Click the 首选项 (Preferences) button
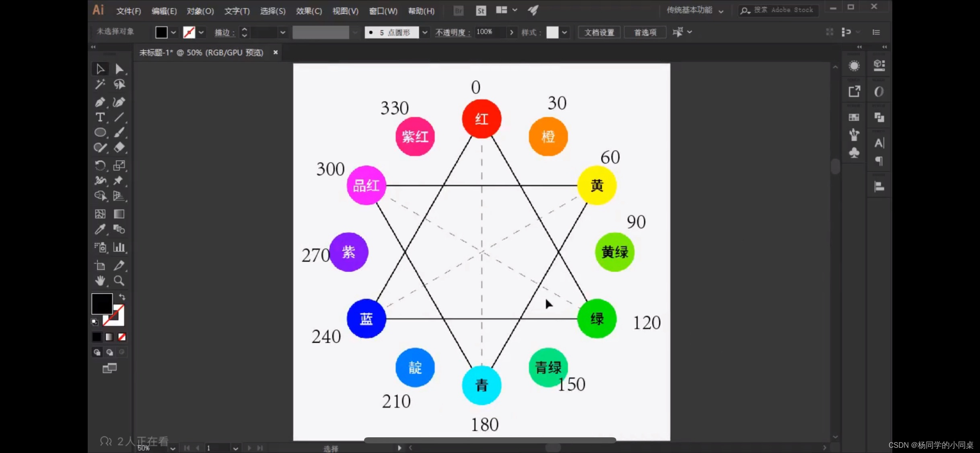 646,32
